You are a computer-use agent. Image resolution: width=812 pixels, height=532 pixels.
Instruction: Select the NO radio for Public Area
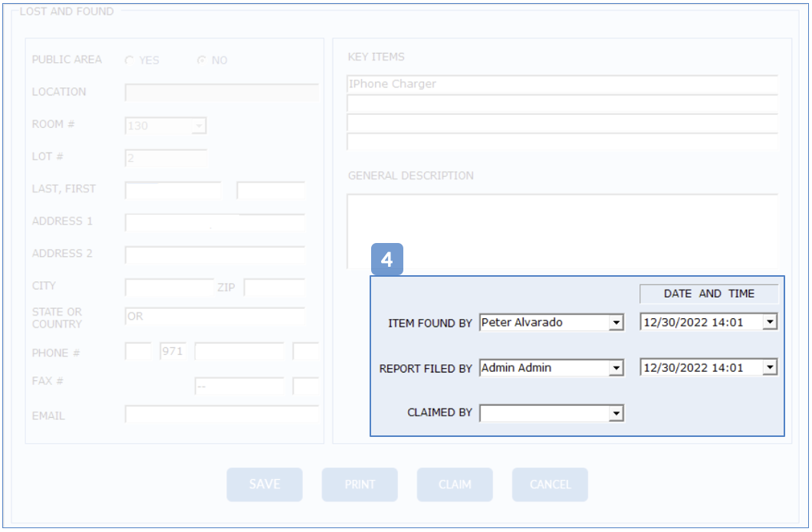click(x=202, y=61)
